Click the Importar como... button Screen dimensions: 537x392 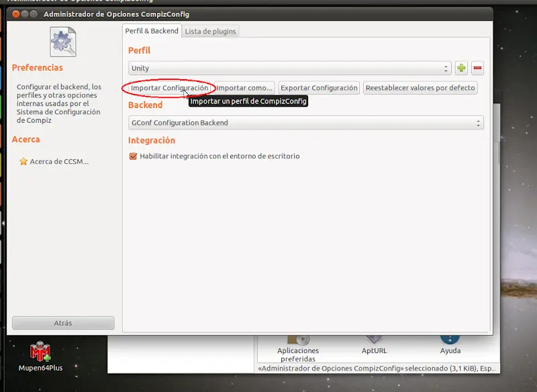(x=244, y=88)
